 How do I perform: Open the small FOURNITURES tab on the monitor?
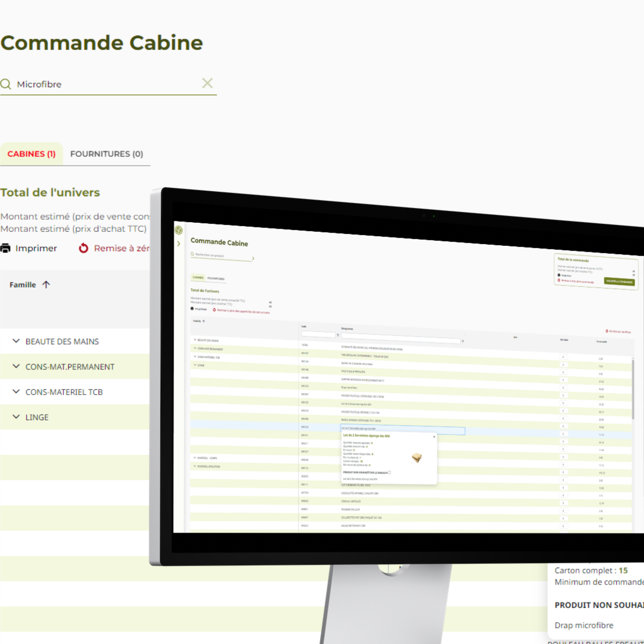216,279
